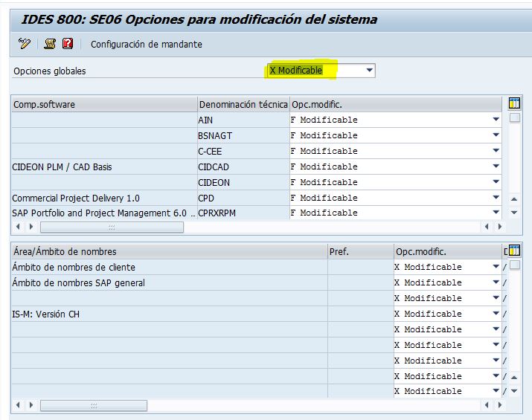Screen dimensions: 532x420
Task: Expand the Opciones globales dropdown
Action: tap(369, 71)
